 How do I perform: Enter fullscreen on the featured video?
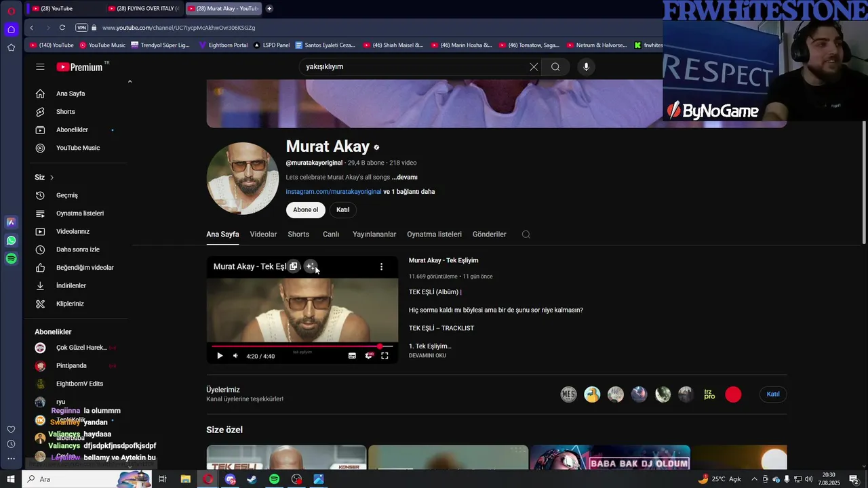pos(384,356)
